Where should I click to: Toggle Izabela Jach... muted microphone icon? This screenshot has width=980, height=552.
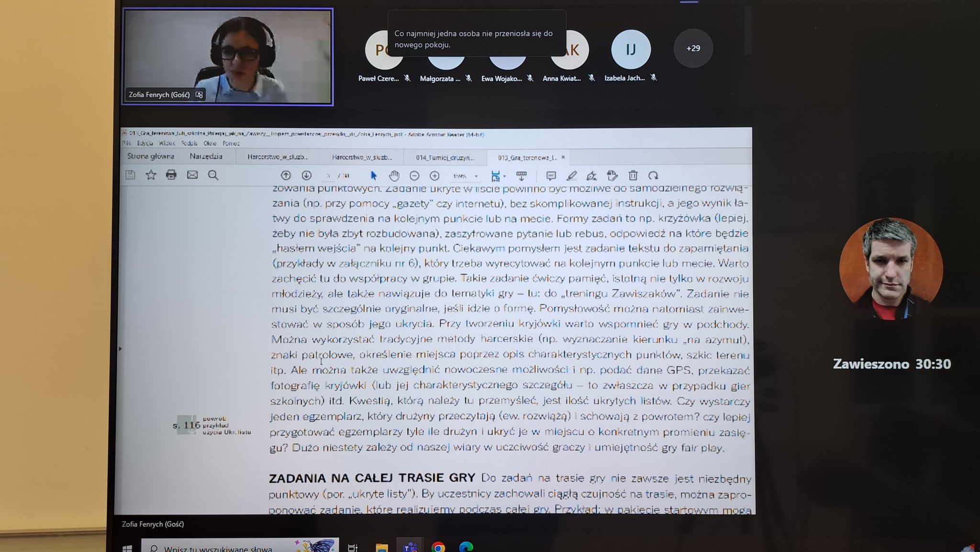coord(654,78)
